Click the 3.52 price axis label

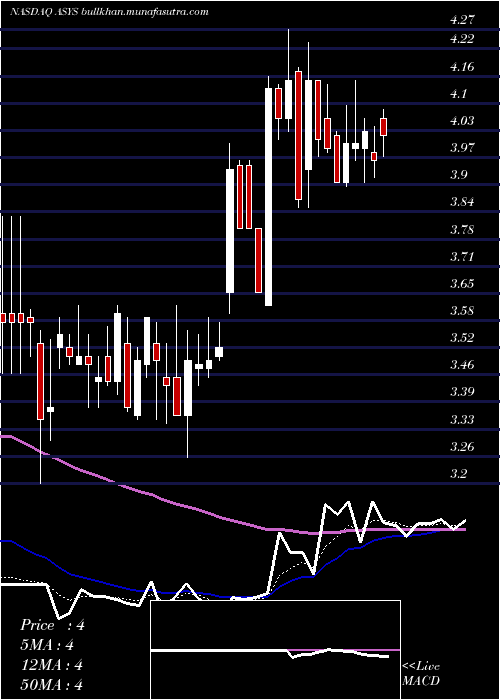[x=462, y=338]
